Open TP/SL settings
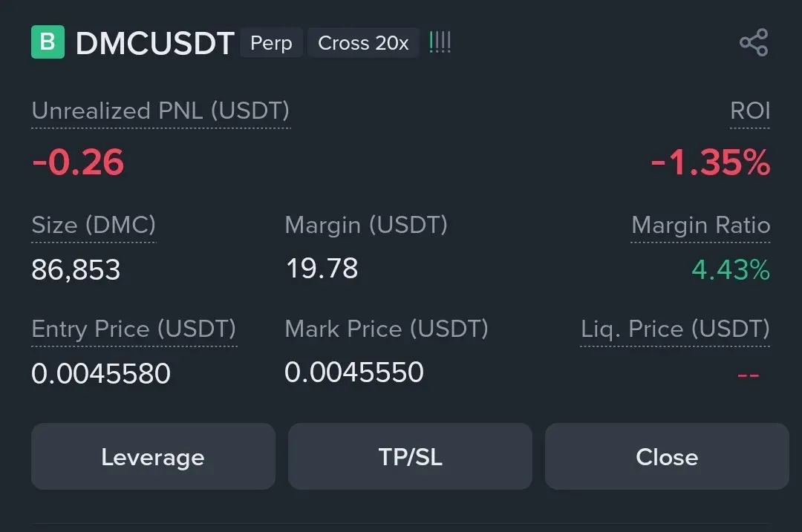The height and width of the screenshot is (532, 802). (x=410, y=456)
